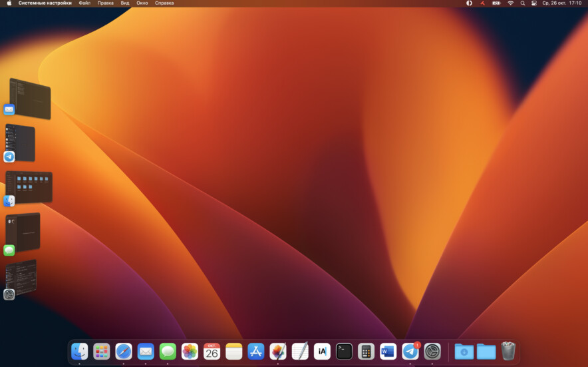The width and height of the screenshot is (588, 367).
Task: Open the Вид menu
Action: (125, 3)
